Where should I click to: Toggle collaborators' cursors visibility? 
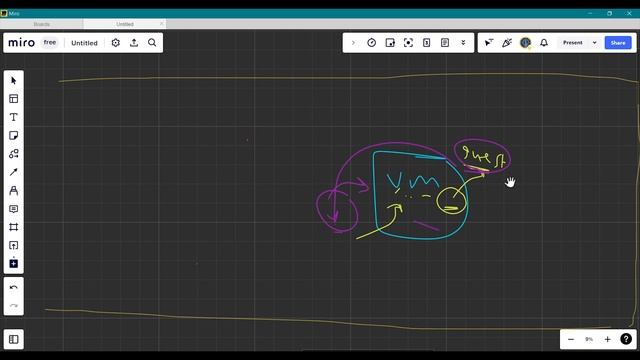[x=489, y=43]
